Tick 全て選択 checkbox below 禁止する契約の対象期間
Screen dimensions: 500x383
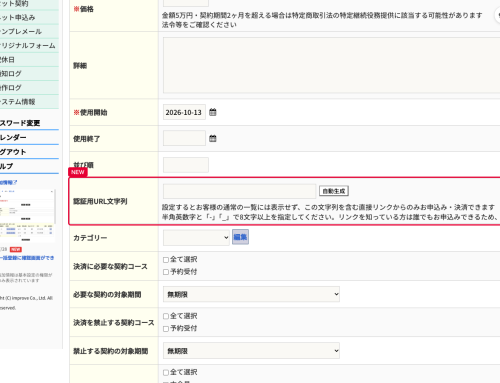pos(166,372)
